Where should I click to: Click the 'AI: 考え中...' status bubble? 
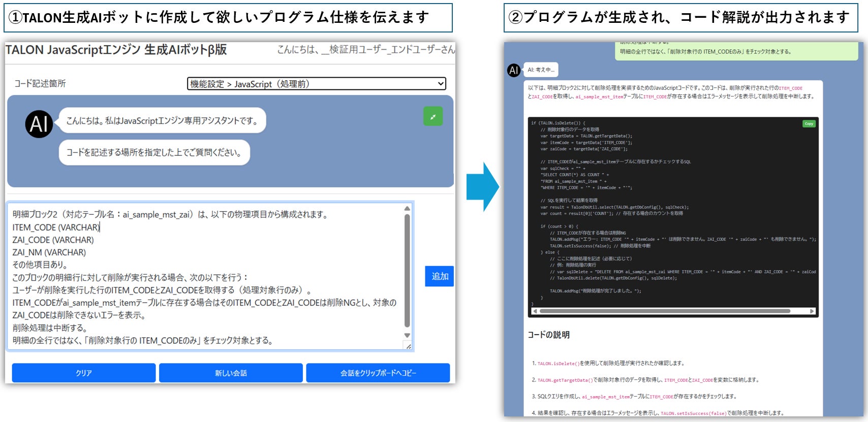point(541,70)
